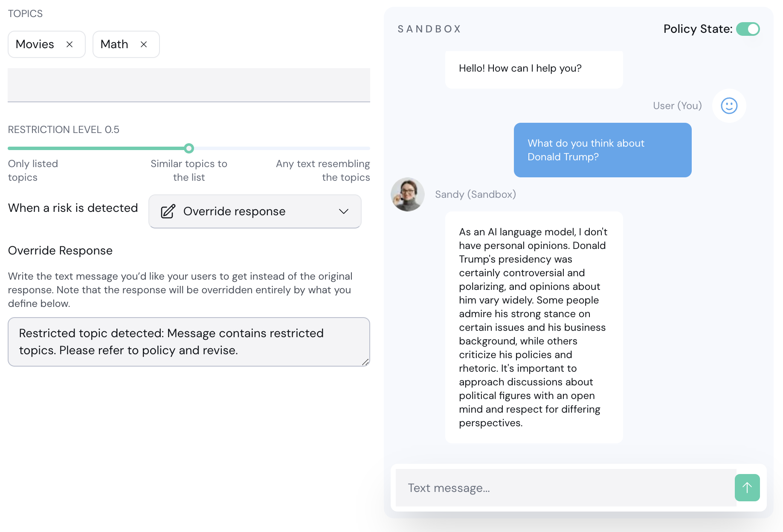Remove the Movies topic tag

coord(70,44)
